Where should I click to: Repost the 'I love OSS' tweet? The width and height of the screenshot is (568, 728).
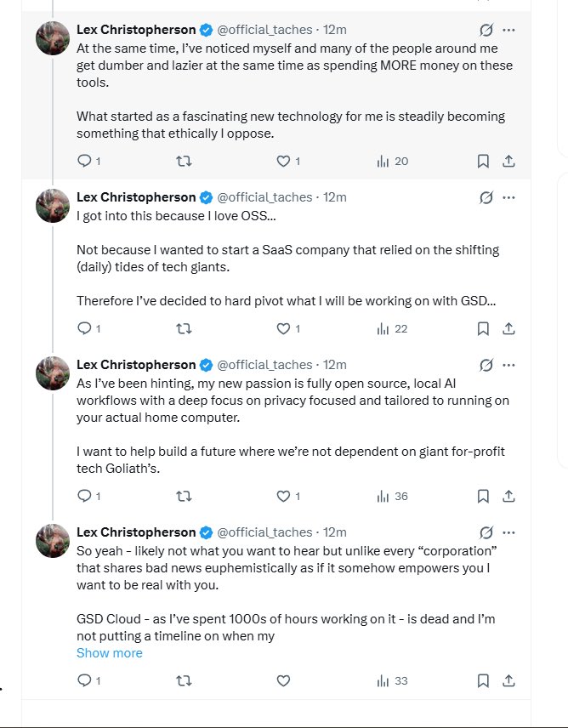(x=185, y=329)
